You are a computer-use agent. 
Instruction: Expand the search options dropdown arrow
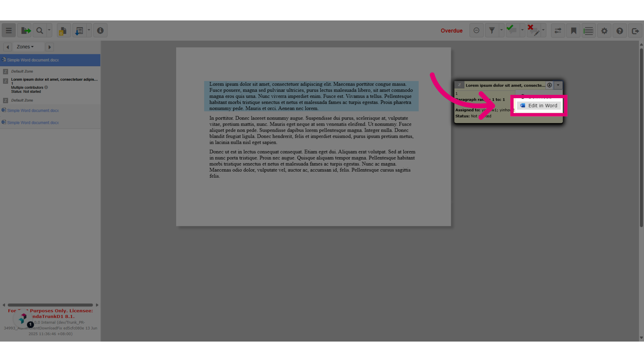[x=49, y=31]
